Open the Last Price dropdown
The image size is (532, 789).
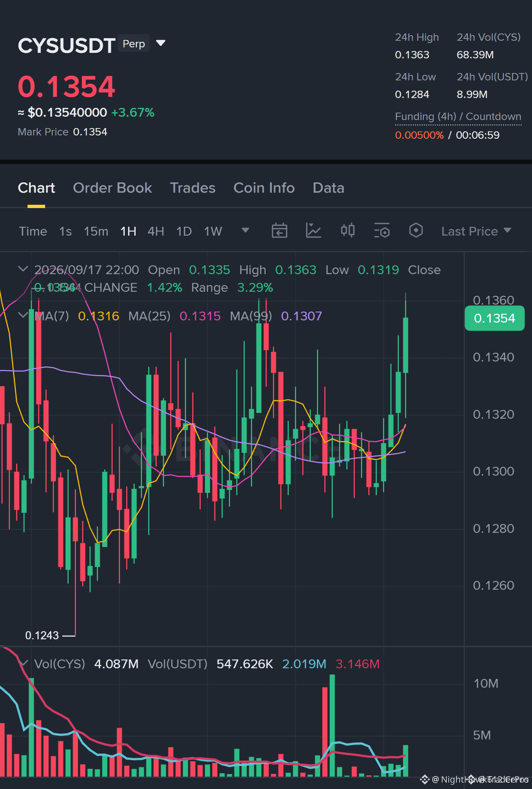pos(476,231)
